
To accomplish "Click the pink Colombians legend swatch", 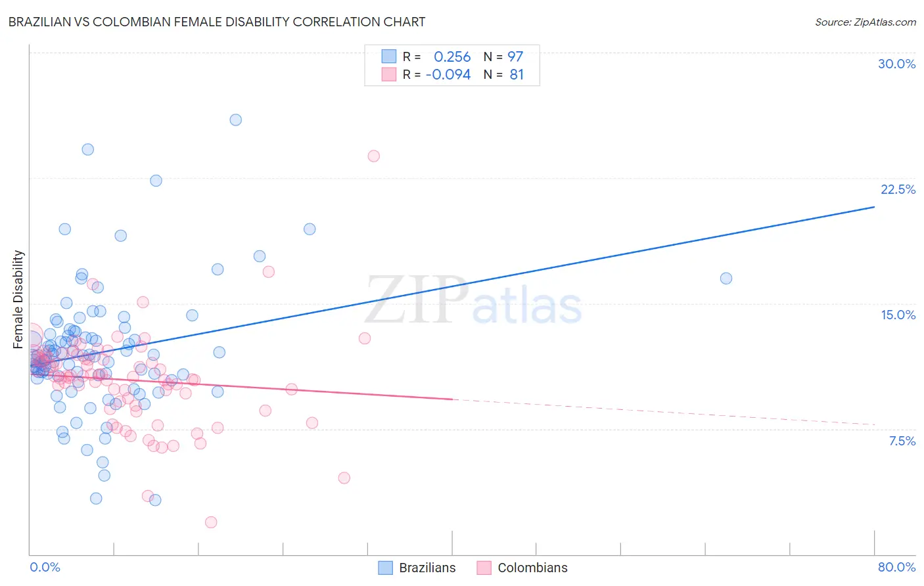I will pyautogui.click(x=484, y=568).
